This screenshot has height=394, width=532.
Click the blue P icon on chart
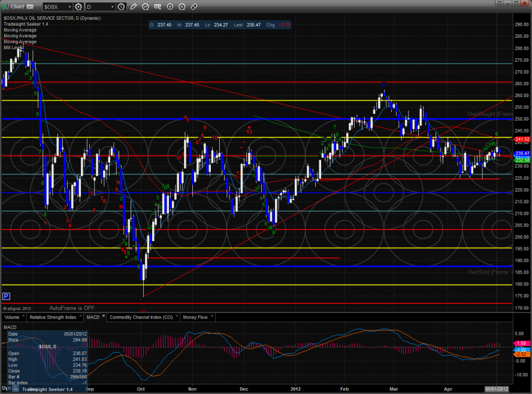pos(6,296)
